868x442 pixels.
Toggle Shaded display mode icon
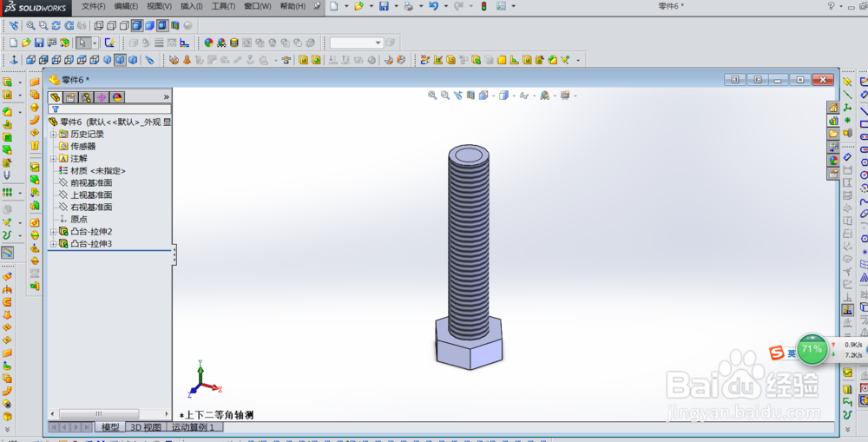tap(149, 25)
